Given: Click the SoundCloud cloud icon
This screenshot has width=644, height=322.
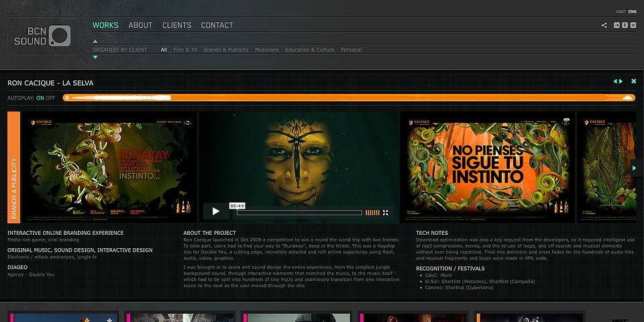Looking at the screenshot, I should click(628, 98).
